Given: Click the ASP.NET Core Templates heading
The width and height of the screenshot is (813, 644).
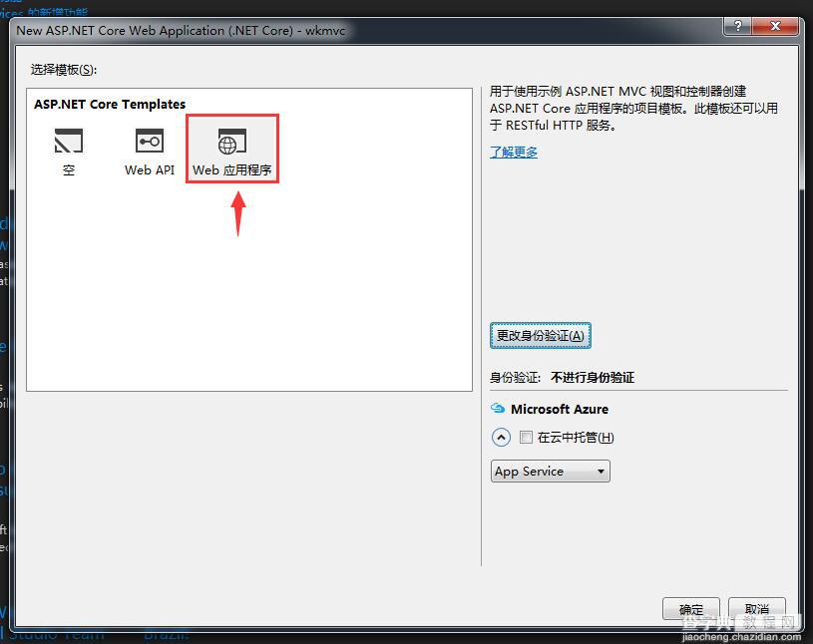Looking at the screenshot, I should [x=110, y=104].
